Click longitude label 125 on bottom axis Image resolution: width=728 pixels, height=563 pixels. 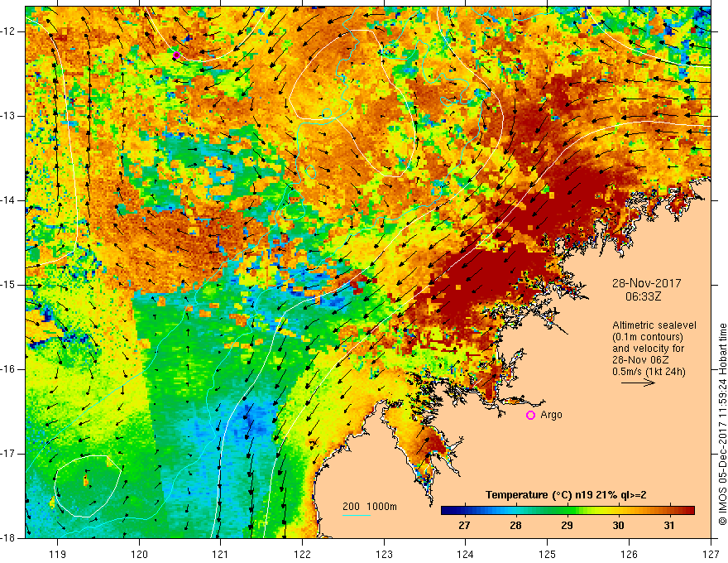click(548, 554)
